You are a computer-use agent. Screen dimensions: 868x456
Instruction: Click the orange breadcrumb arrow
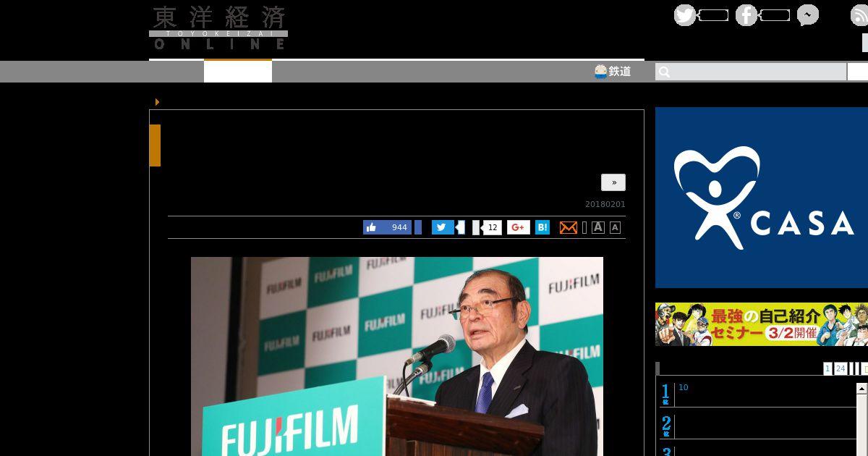pos(157,102)
